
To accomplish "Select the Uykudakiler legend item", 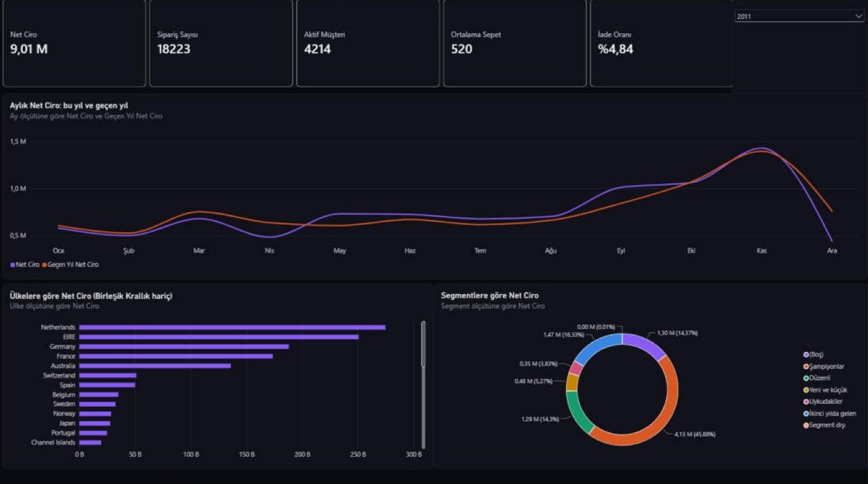I will [x=823, y=402].
